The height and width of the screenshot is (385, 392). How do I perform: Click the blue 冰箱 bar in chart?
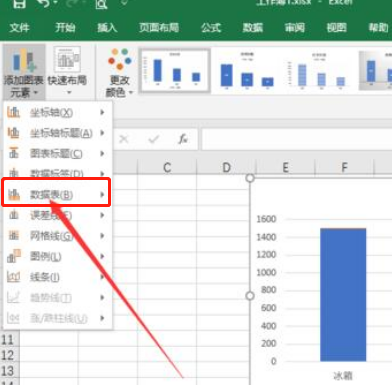point(343,295)
